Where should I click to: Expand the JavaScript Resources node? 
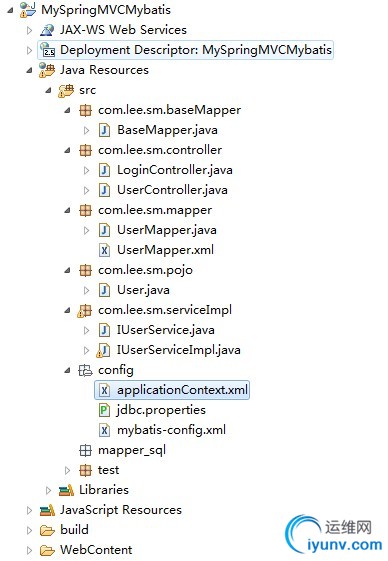(x=29, y=510)
